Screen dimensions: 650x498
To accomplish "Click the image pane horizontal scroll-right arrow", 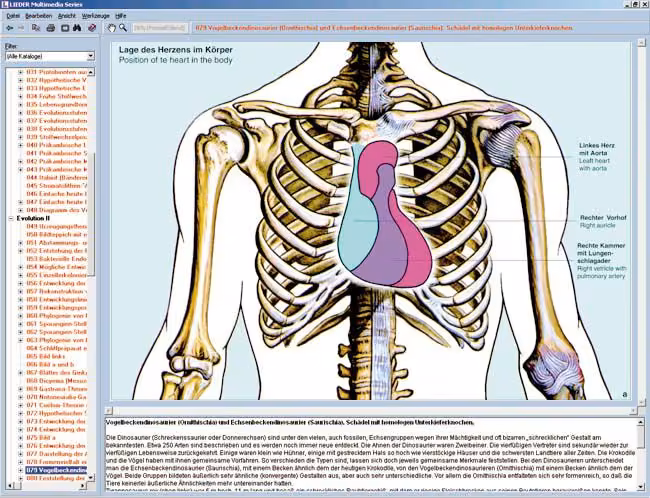I will pos(633,411).
